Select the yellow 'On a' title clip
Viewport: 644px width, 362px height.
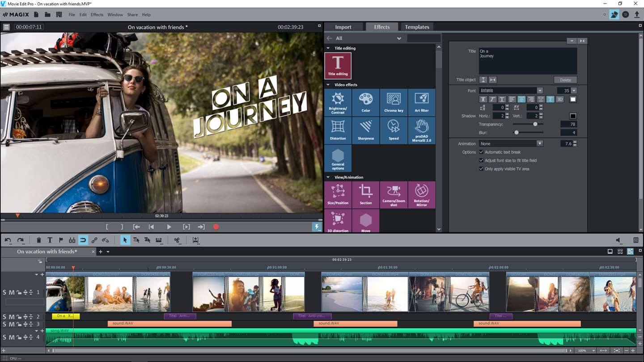(x=66, y=316)
